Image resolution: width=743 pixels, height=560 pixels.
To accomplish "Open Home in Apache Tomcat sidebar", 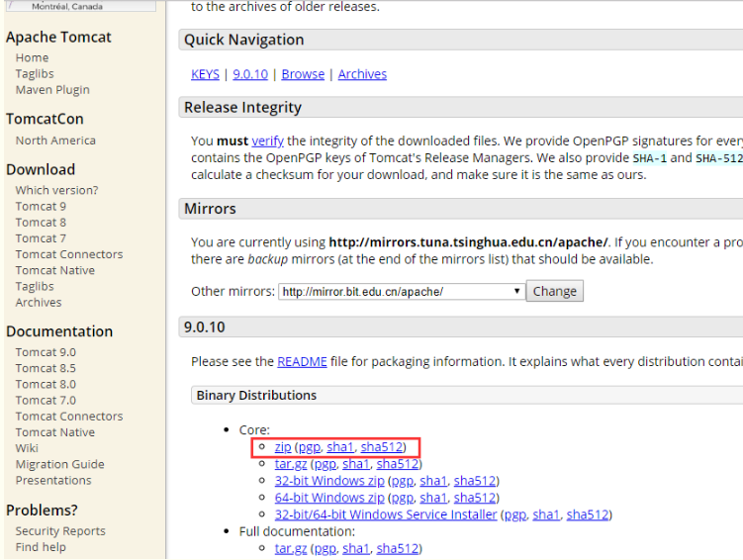I will coord(32,58).
